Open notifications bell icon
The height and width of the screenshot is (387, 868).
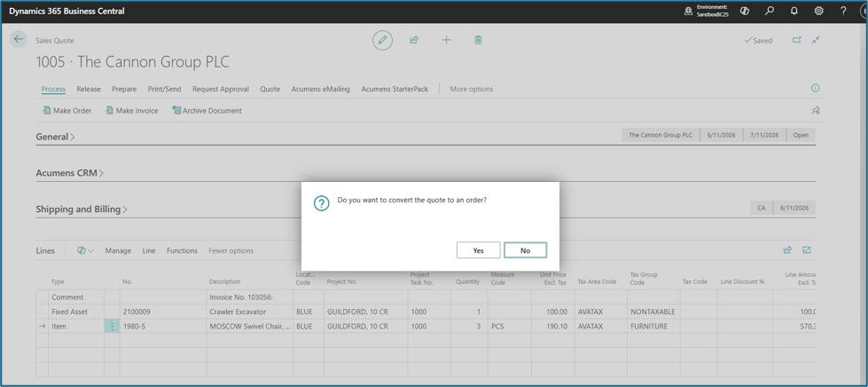794,11
